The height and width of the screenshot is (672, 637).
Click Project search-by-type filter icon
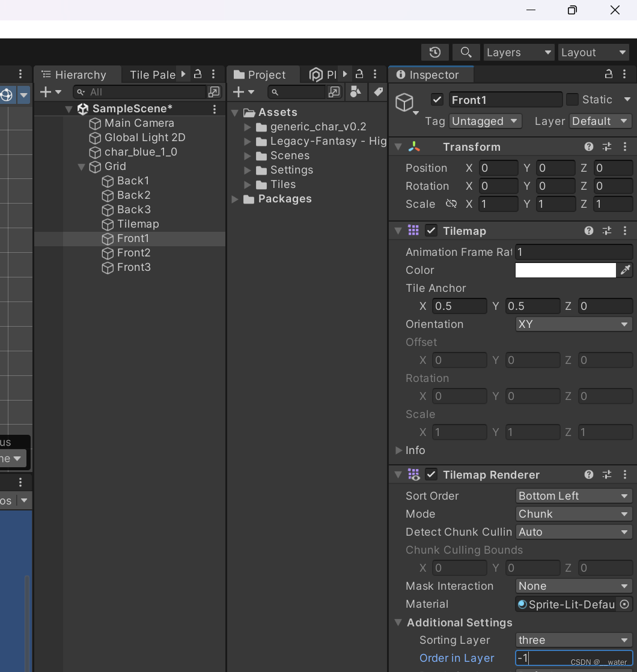[x=356, y=92]
